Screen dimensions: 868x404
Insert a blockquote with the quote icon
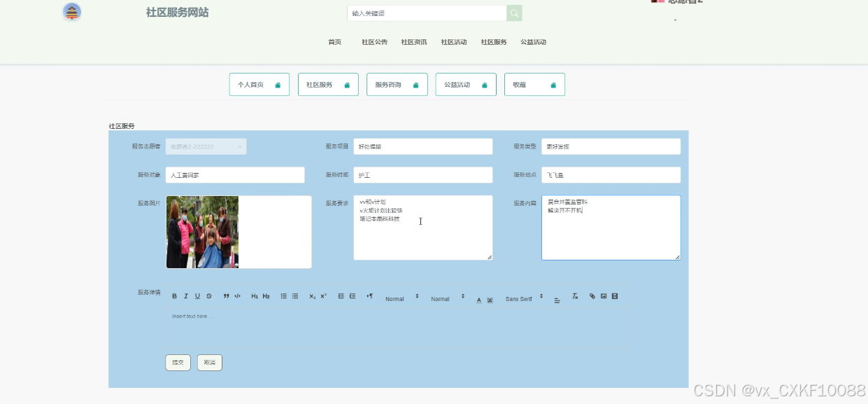click(x=226, y=296)
